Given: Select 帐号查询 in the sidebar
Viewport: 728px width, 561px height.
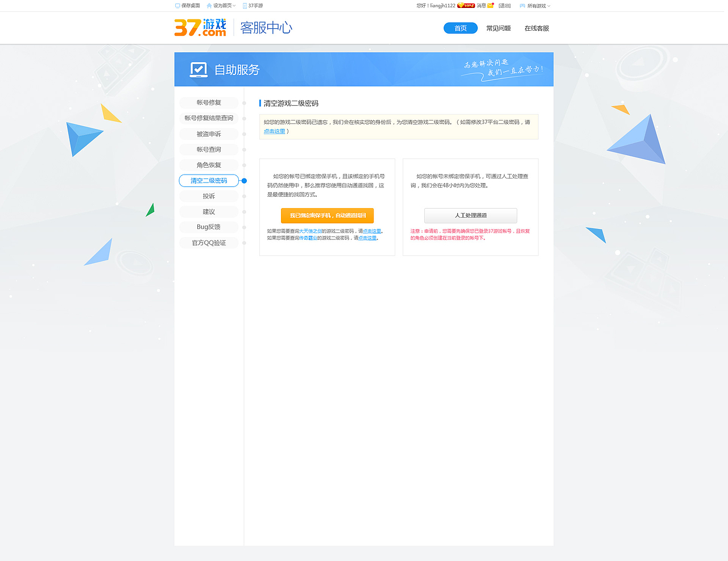Looking at the screenshot, I should (209, 149).
